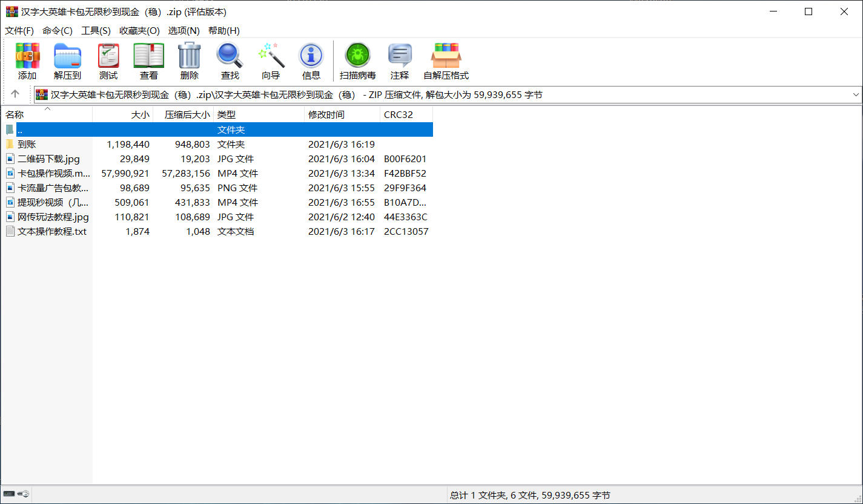Viewport: 863px width, 504px height.
Task: Select the file 文本操作教程.txt
Action: 51,232
